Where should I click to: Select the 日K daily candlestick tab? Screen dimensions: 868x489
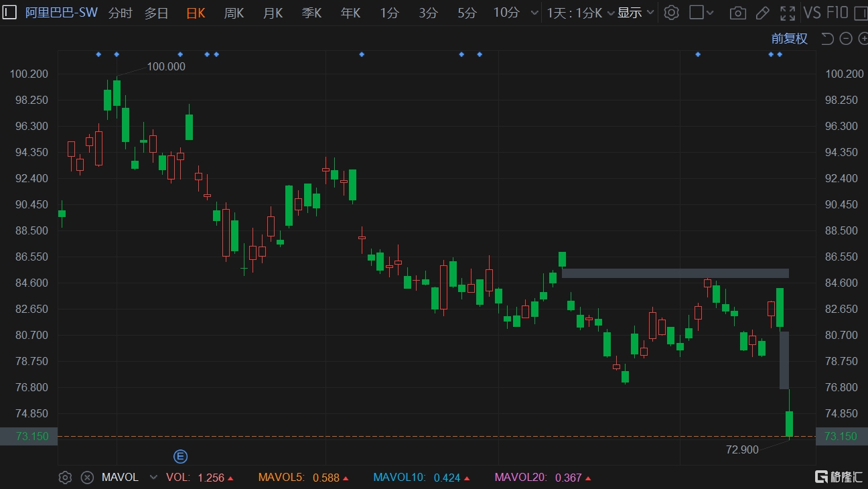(x=196, y=13)
